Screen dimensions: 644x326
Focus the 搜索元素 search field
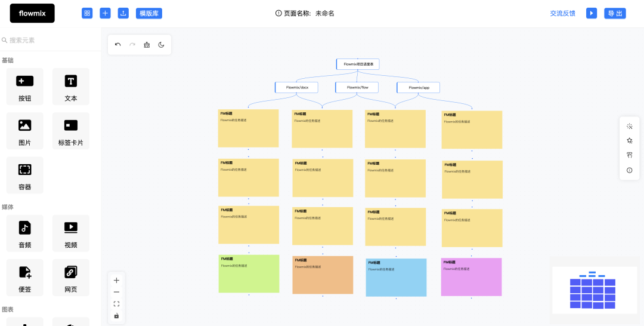(x=51, y=40)
